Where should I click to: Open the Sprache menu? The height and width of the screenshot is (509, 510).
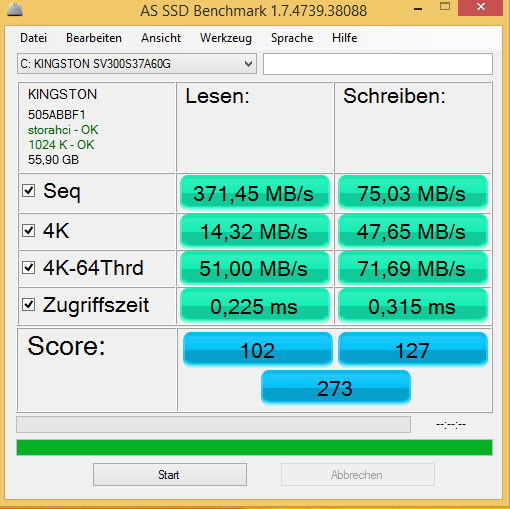point(292,38)
